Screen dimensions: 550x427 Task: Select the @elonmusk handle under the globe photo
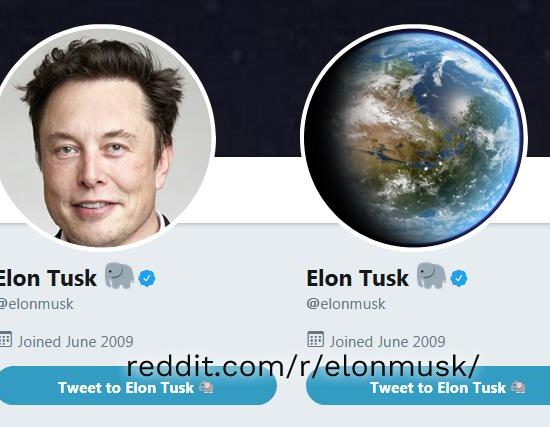pos(346,304)
